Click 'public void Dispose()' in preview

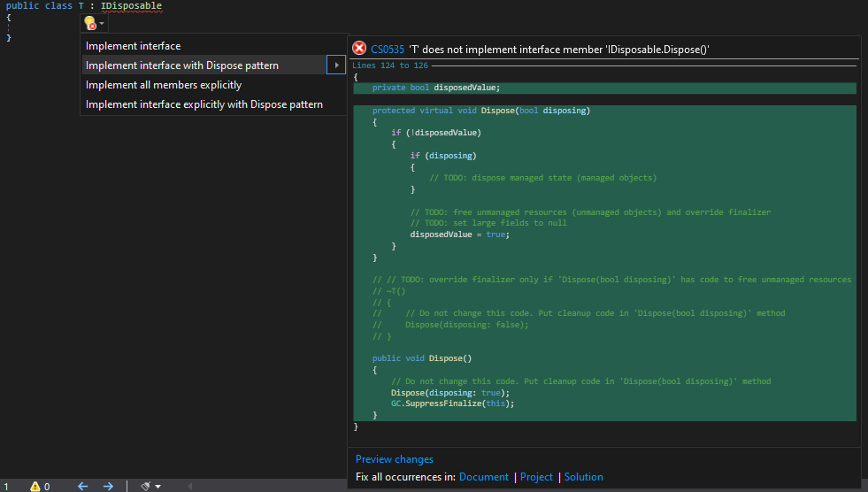point(422,358)
